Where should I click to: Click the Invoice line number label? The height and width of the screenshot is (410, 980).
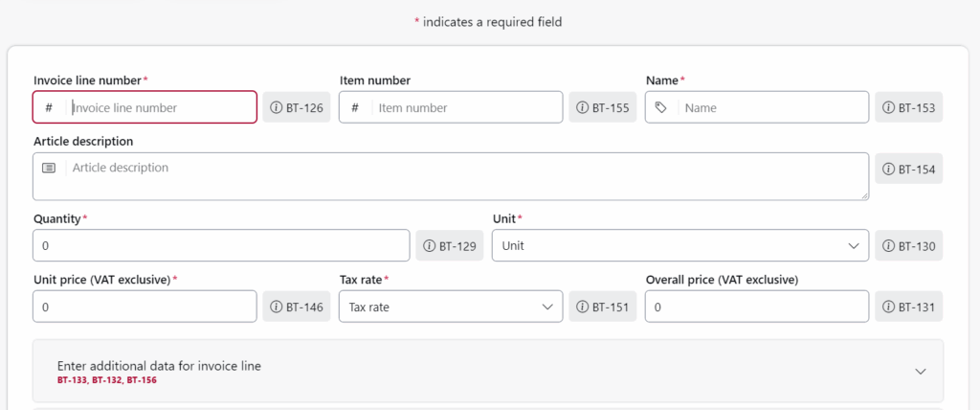pos(87,80)
